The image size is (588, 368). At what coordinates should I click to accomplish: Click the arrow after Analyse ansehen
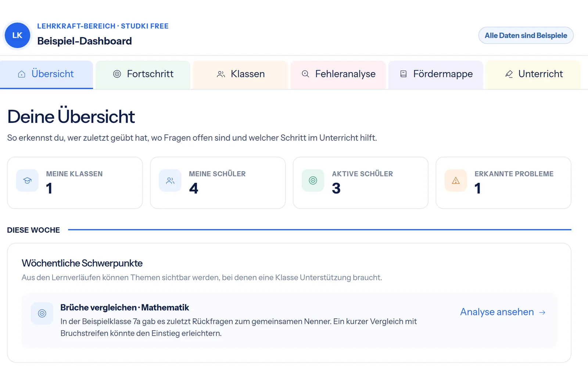[x=542, y=312]
